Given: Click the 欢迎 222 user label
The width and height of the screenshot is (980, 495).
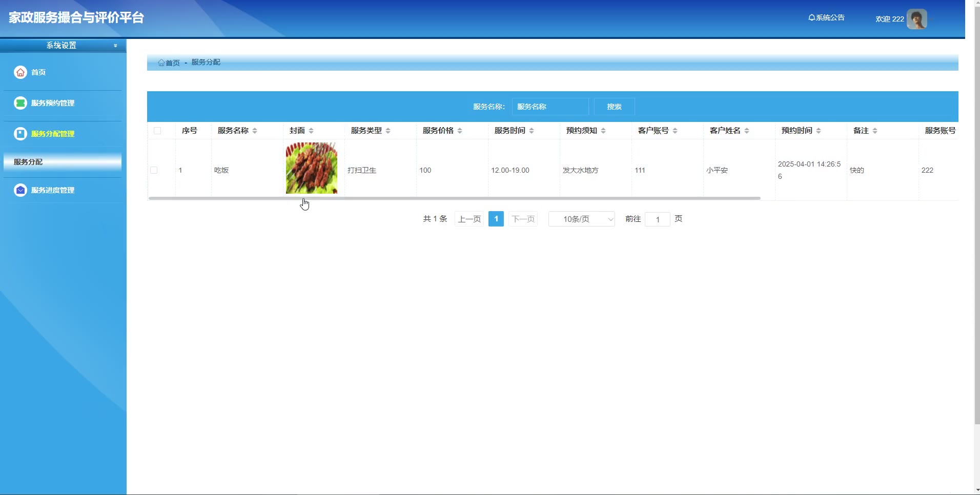Looking at the screenshot, I should point(890,19).
